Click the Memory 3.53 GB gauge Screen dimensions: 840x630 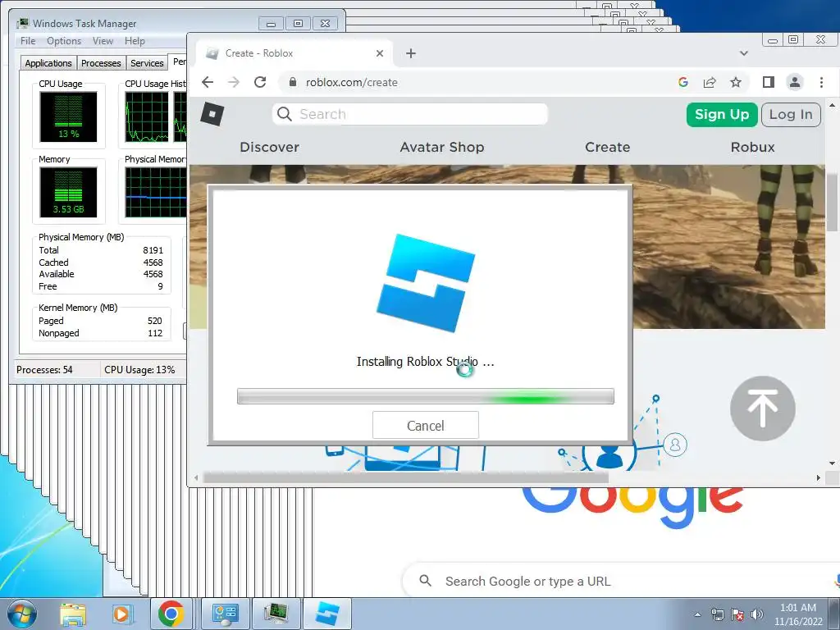[x=69, y=192]
